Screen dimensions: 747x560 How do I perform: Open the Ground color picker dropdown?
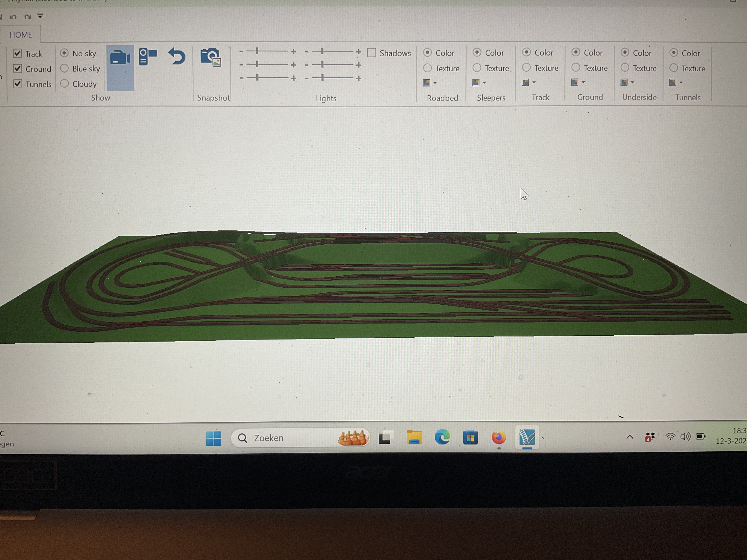point(583,82)
